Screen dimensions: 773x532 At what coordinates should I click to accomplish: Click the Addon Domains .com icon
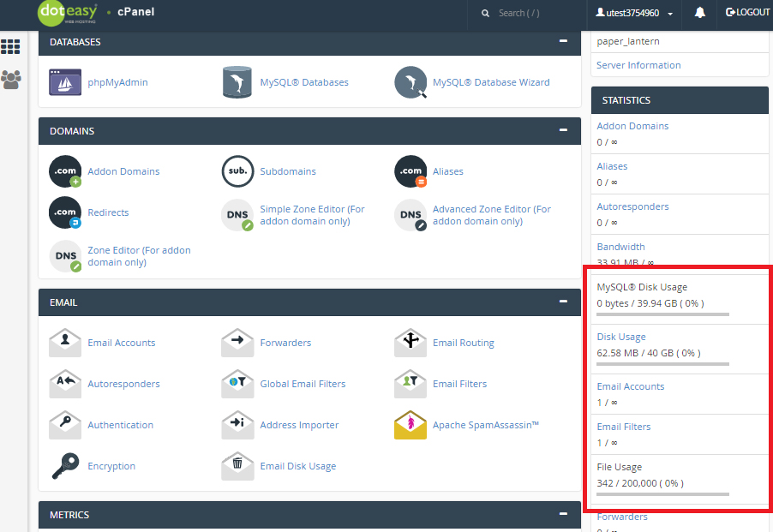[x=65, y=171]
